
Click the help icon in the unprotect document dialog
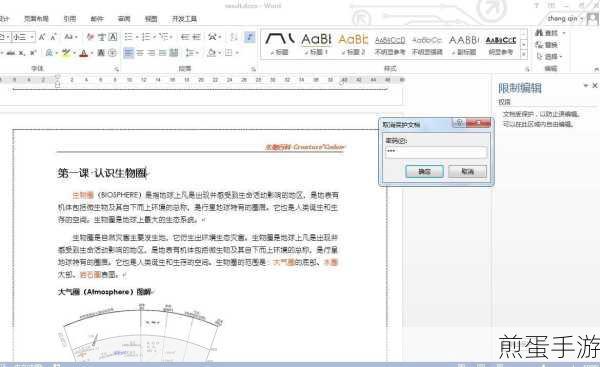point(459,123)
